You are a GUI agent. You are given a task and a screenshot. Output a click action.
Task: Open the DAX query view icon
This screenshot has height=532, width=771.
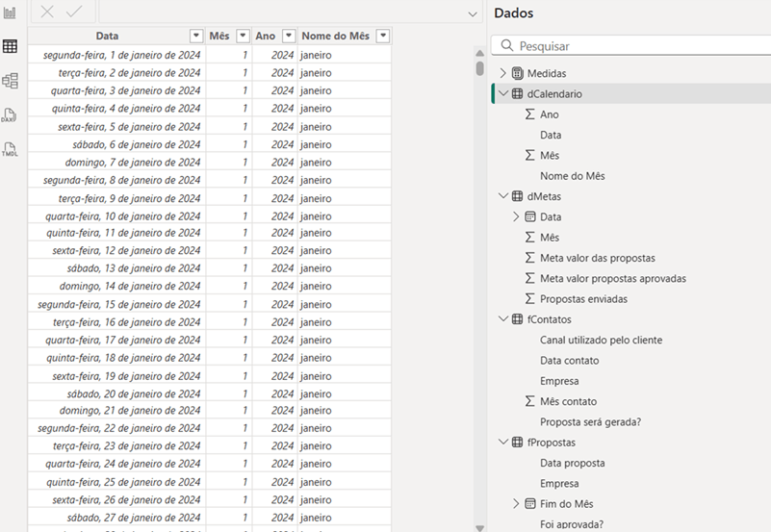(x=11, y=114)
